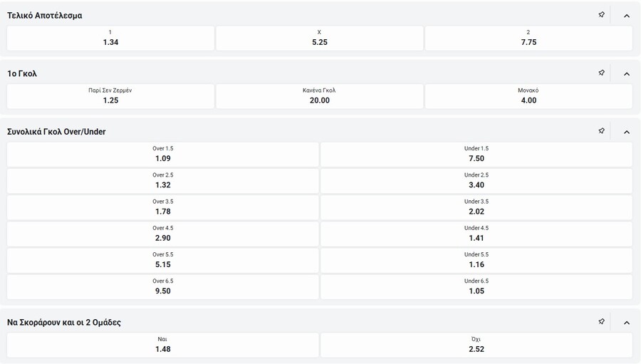Choose away win 2 at 7.75
The image size is (641, 364).
pos(528,38)
